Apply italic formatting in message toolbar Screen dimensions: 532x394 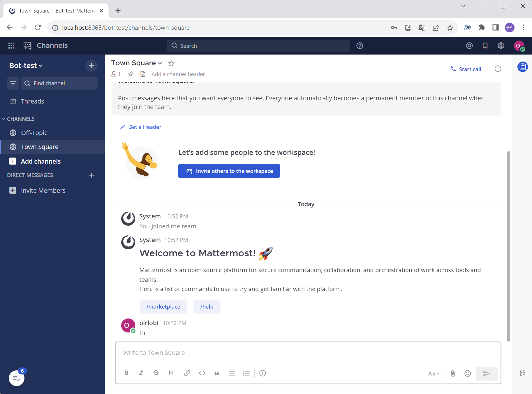pos(141,373)
